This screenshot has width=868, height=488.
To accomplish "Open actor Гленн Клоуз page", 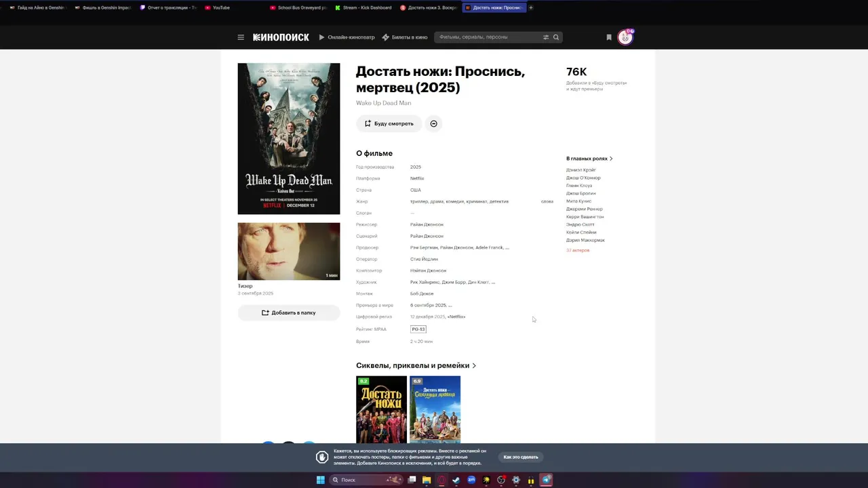I will (579, 186).
